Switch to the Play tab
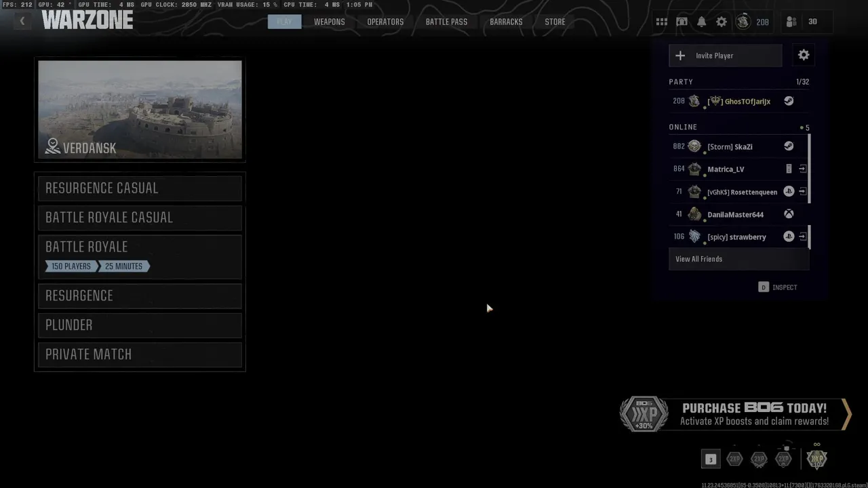Screen dimensions: 868x488 click(284, 22)
